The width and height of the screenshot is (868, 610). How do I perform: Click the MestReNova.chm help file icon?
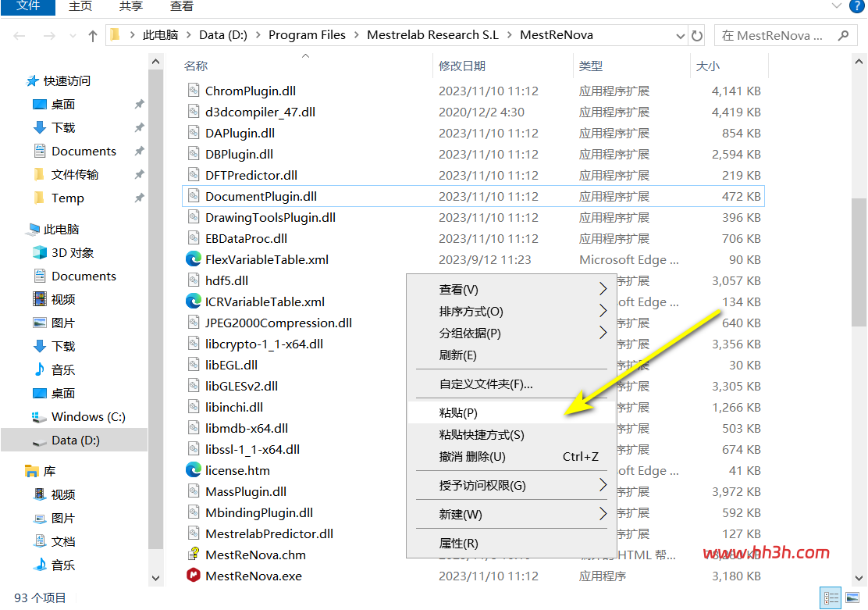tap(194, 555)
